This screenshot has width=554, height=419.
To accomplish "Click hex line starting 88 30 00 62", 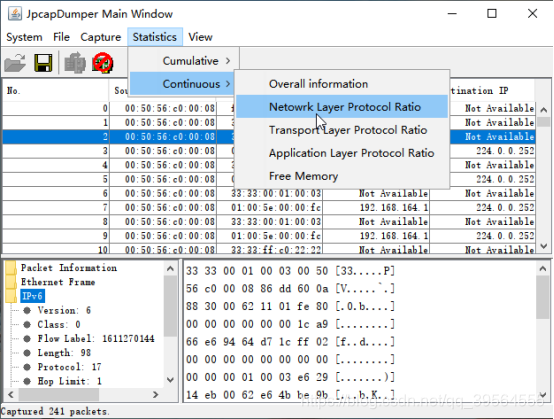I will (x=290, y=306).
